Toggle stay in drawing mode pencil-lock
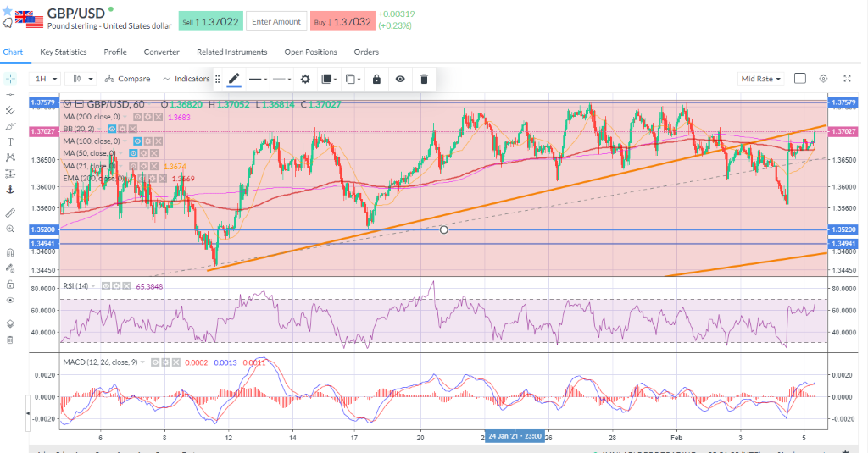This screenshot has height=453, width=868. (x=10, y=268)
